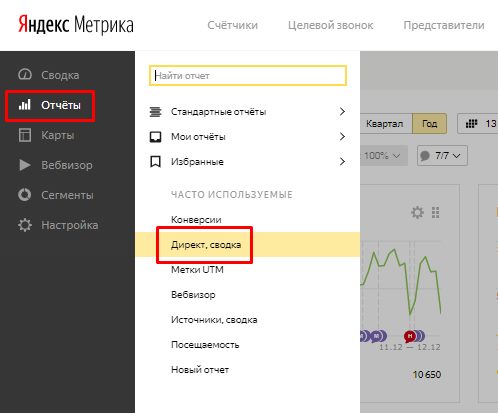Open the 7/7 annotations dropdown
Viewport: 498px width, 413px height.
coord(442,155)
